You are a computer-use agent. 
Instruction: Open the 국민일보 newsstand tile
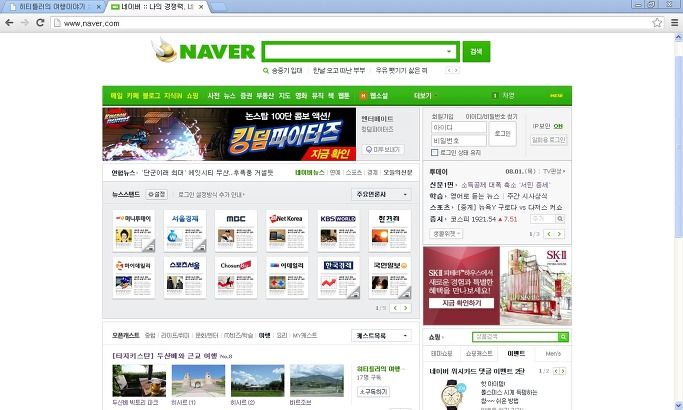[x=389, y=278]
